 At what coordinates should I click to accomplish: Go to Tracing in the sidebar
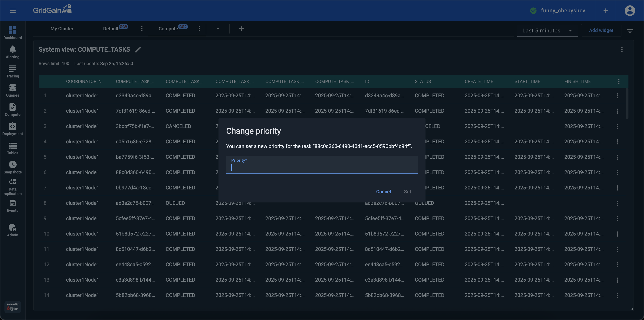coord(13,71)
